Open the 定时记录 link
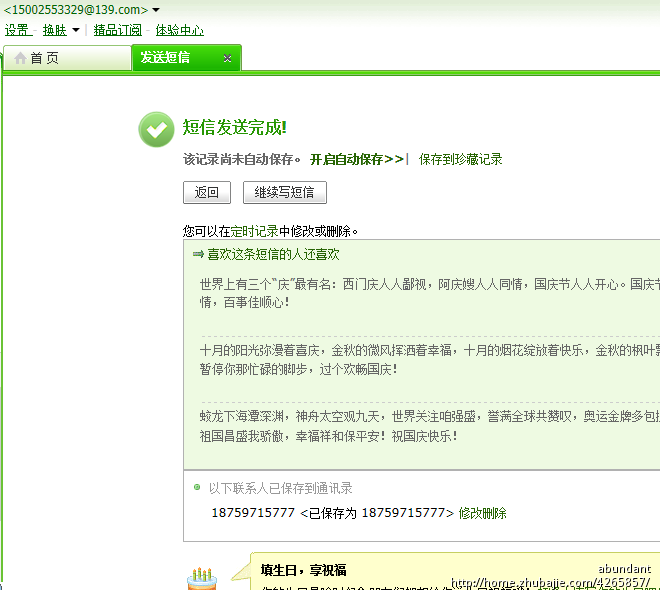The image size is (660, 590). (x=254, y=231)
